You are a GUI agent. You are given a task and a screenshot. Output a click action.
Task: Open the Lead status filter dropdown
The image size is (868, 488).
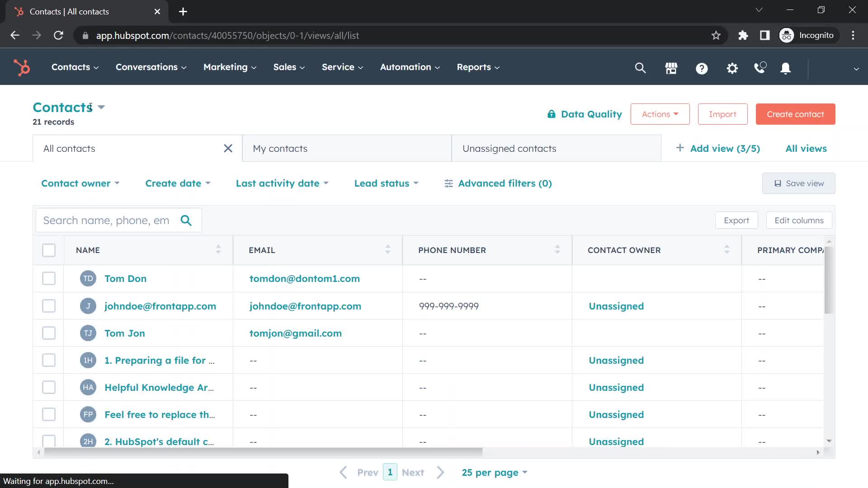point(387,183)
